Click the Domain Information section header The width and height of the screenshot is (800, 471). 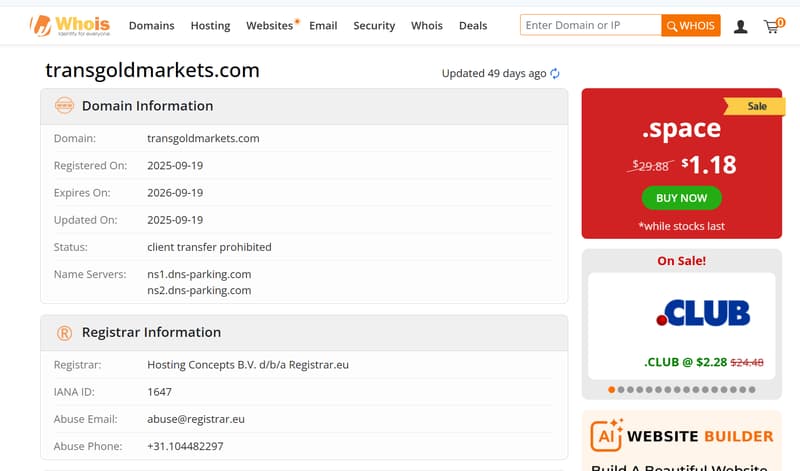point(304,106)
